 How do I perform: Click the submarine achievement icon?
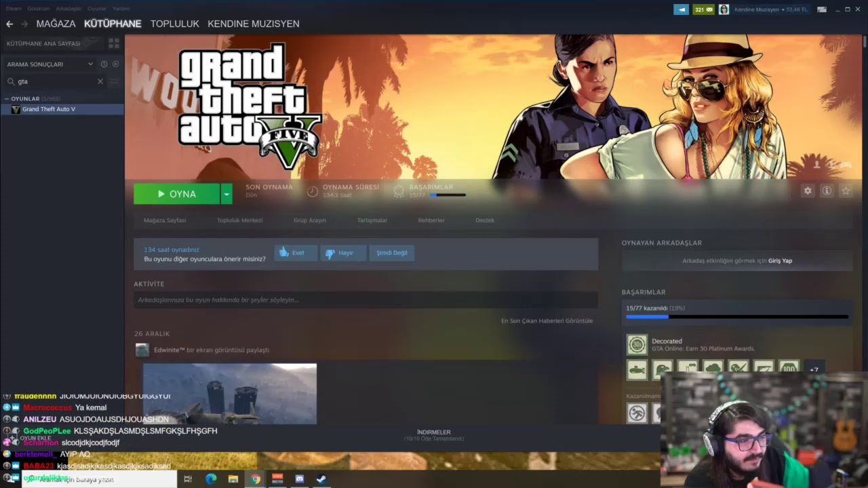coord(637,370)
